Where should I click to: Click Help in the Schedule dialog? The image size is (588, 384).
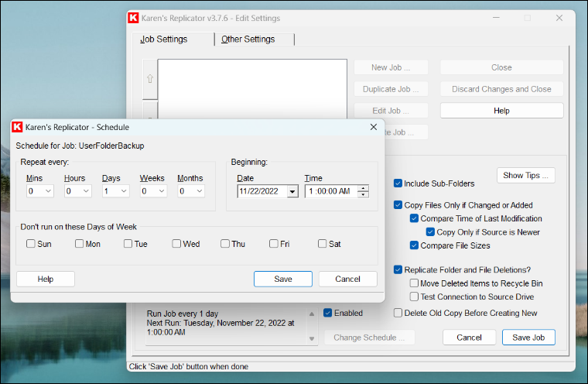(x=46, y=279)
